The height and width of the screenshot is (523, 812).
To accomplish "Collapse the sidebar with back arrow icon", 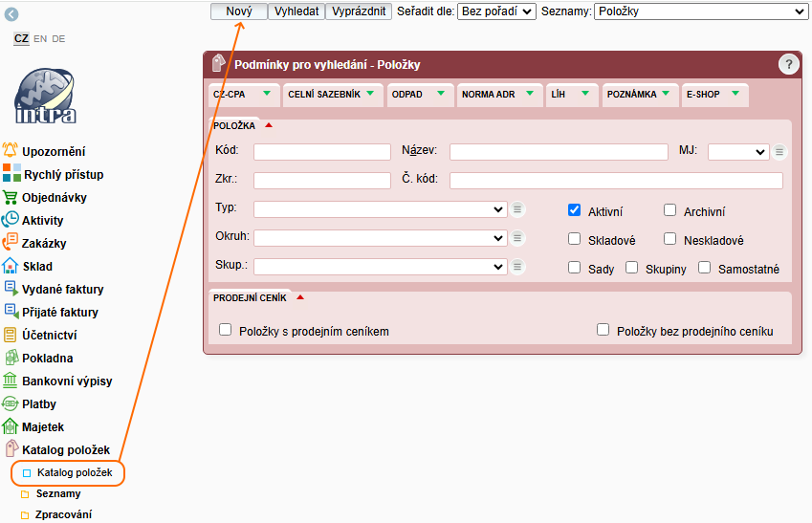I will (11, 14).
